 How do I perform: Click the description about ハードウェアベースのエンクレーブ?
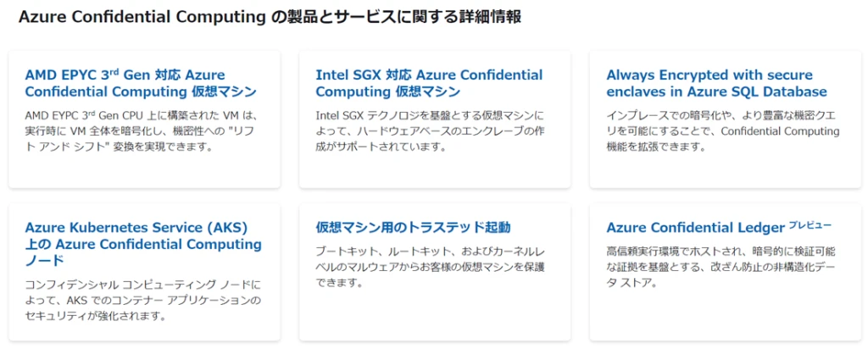tap(431, 130)
